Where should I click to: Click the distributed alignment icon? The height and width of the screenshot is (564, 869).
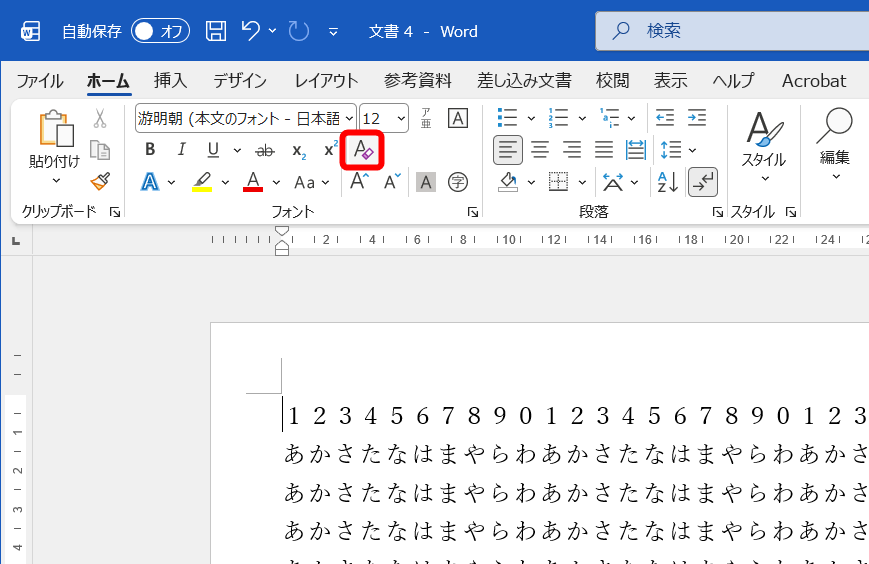click(636, 150)
